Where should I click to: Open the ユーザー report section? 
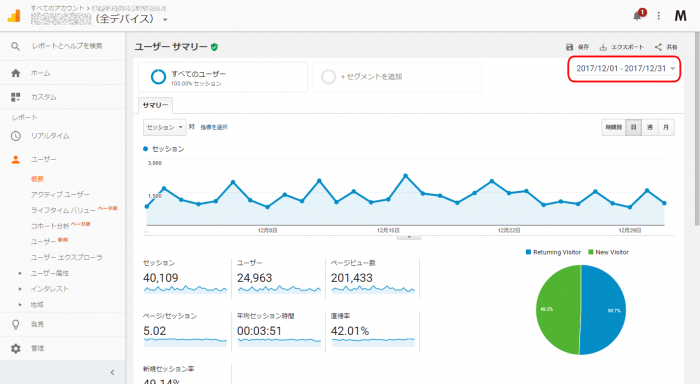43,159
